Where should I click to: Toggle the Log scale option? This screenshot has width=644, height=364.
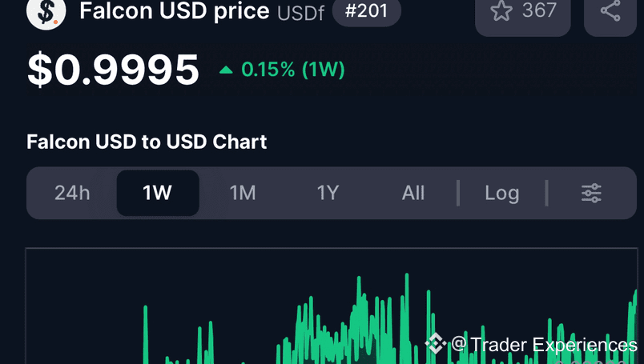coord(502,193)
